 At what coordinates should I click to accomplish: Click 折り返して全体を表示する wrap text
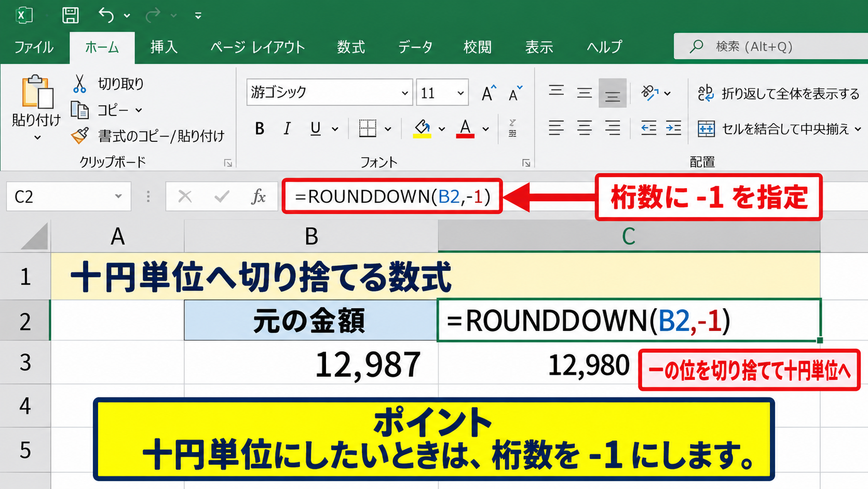pos(779,94)
